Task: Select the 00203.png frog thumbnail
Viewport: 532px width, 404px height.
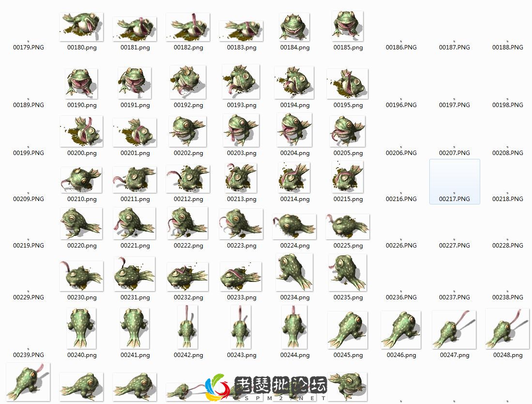Action: 241,130
